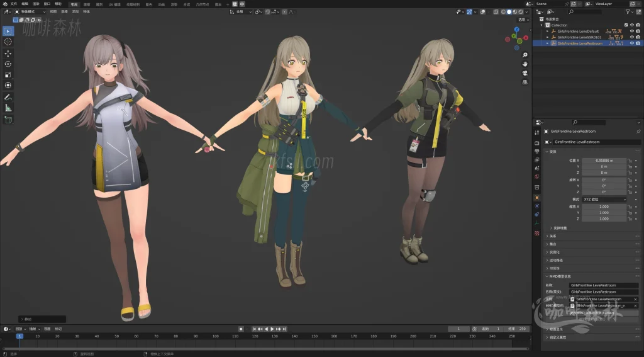Image resolution: width=644 pixels, height=357 pixels.
Task: Open the Edit menu
Action: click(25, 4)
